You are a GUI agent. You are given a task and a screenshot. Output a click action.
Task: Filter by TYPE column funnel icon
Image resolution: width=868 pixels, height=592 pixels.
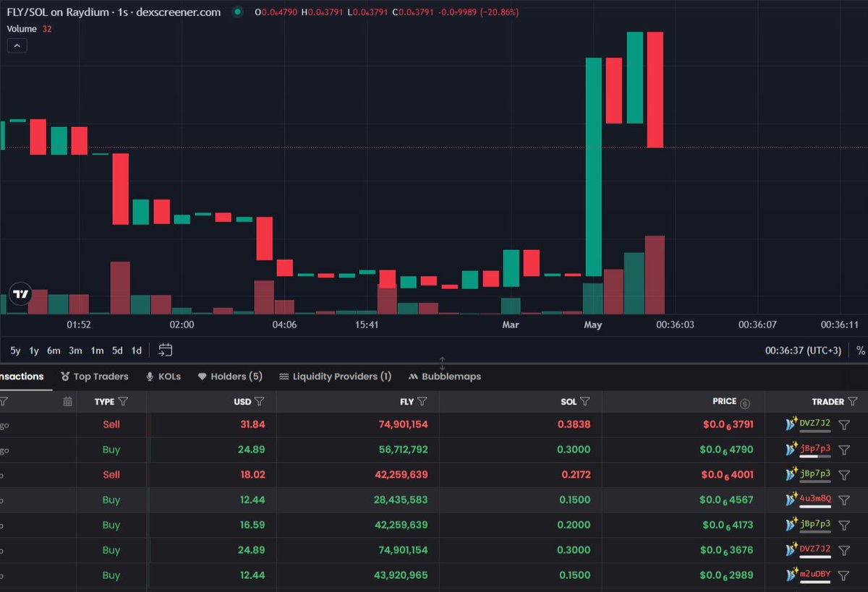click(x=123, y=401)
